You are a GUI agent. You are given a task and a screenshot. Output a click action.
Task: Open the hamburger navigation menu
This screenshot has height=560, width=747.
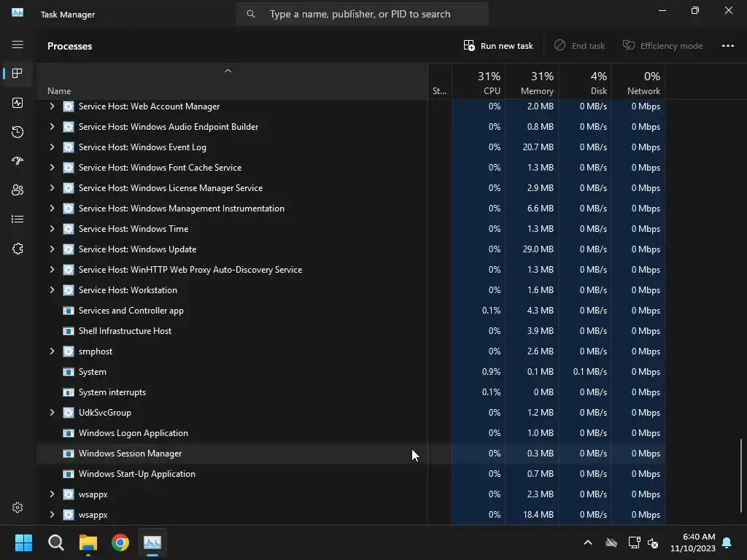pos(18,44)
